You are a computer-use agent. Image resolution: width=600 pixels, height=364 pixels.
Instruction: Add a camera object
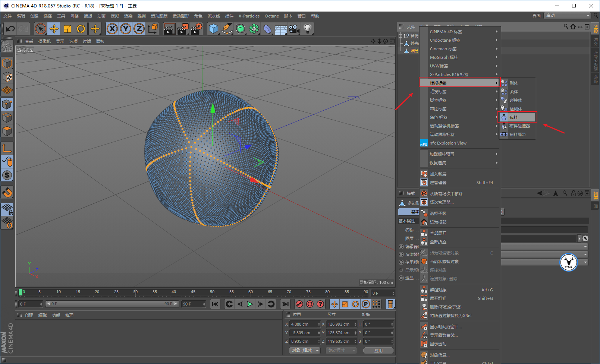(x=294, y=29)
